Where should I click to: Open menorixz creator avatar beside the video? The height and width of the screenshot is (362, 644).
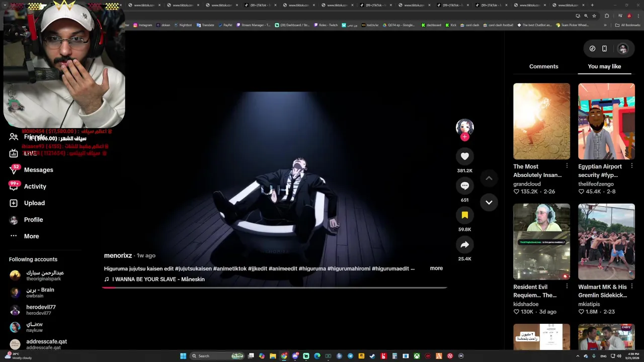coord(464,127)
